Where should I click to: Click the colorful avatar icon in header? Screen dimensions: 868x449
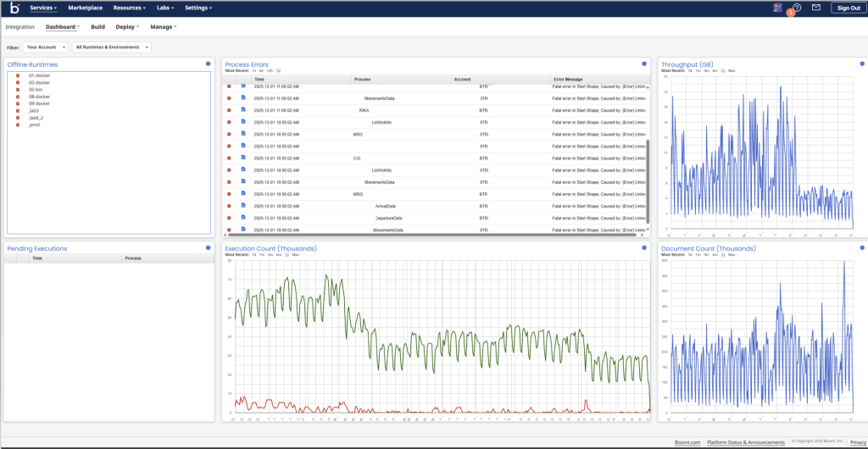coord(778,8)
